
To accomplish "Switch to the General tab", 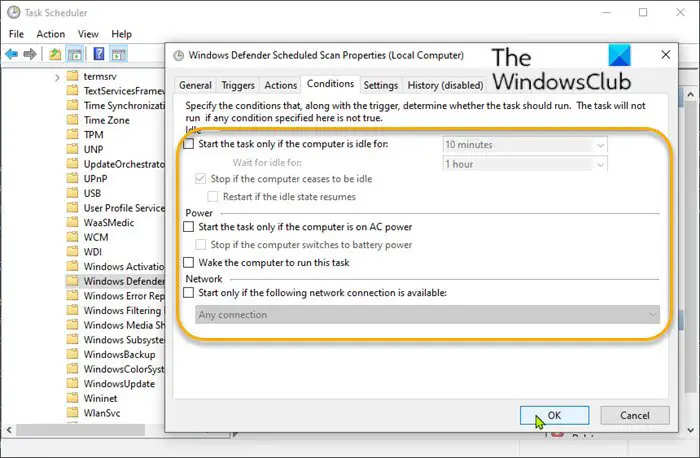I will tap(195, 85).
